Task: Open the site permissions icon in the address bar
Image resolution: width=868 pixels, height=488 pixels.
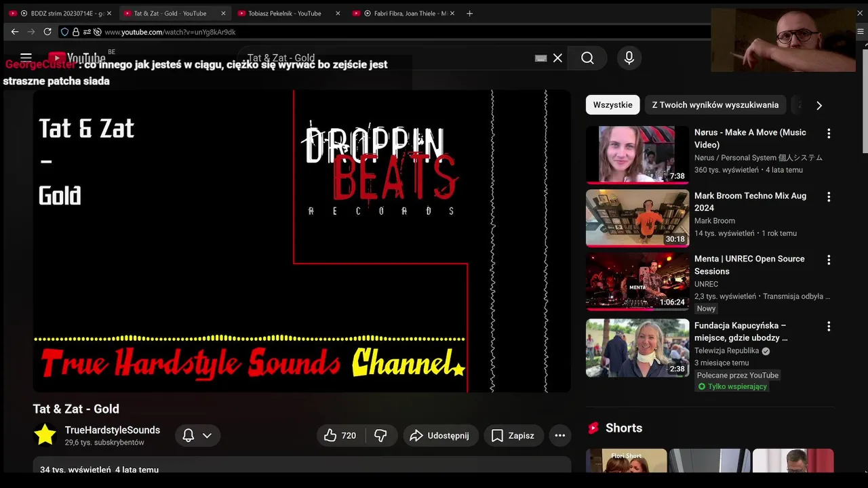Action: click(x=87, y=32)
